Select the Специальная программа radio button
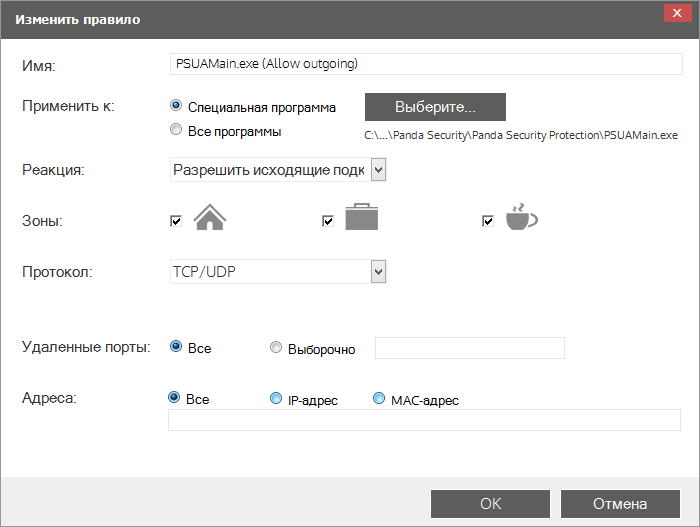The width and height of the screenshot is (700, 527). (x=176, y=105)
